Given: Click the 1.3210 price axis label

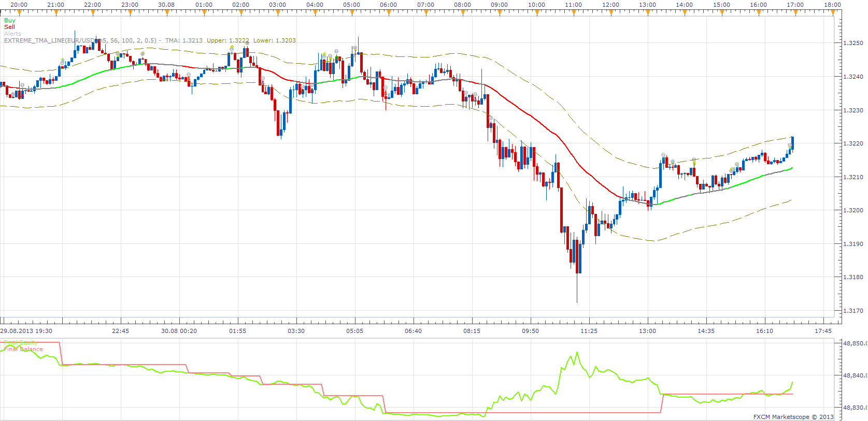Looking at the screenshot, I should pyautogui.click(x=853, y=177).
